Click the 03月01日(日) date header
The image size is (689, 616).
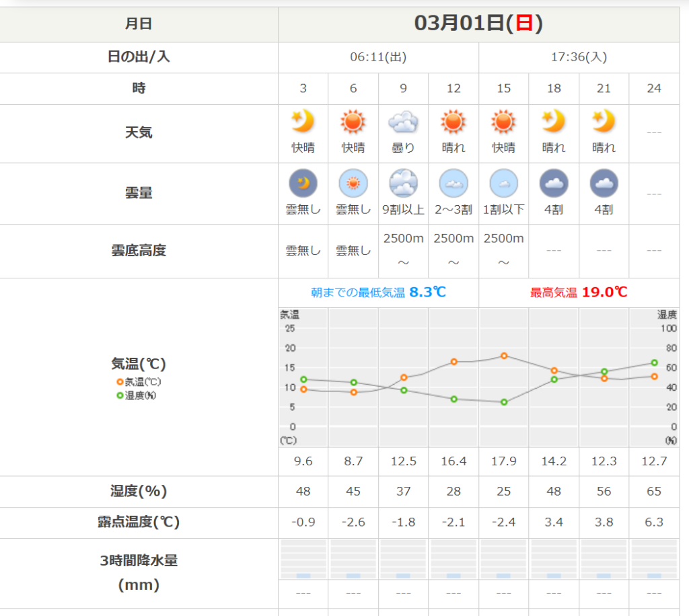tap(478, 24)
